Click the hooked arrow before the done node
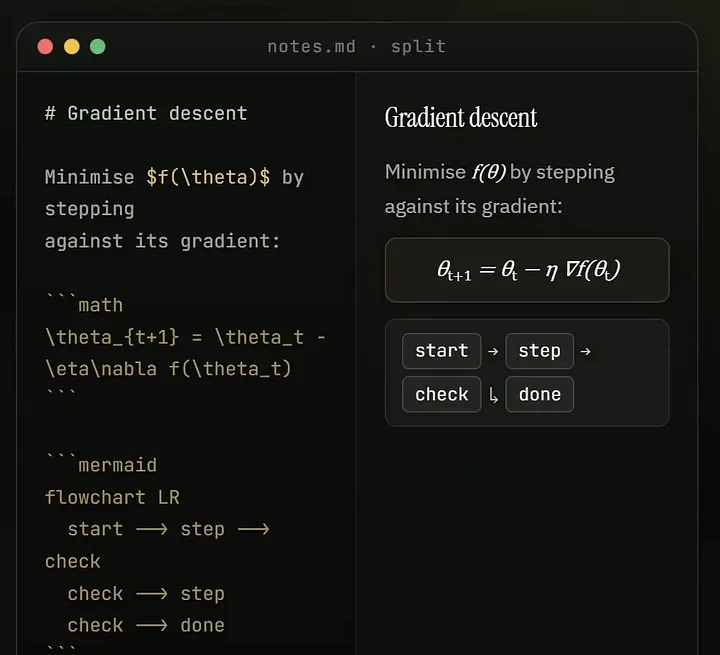This screenshot has width=720, height=655. (x=493, y=395)
